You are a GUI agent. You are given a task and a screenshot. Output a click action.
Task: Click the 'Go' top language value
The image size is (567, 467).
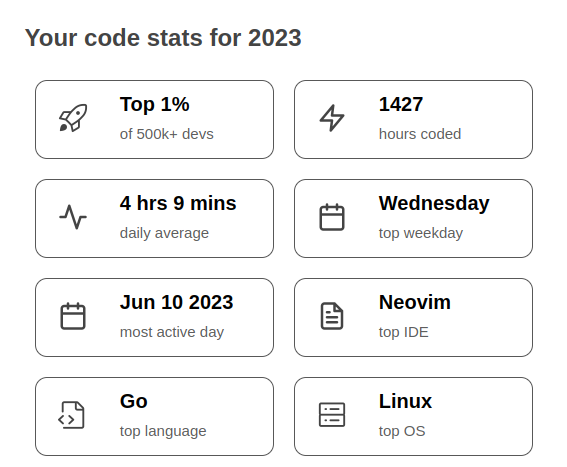[133, 402]
